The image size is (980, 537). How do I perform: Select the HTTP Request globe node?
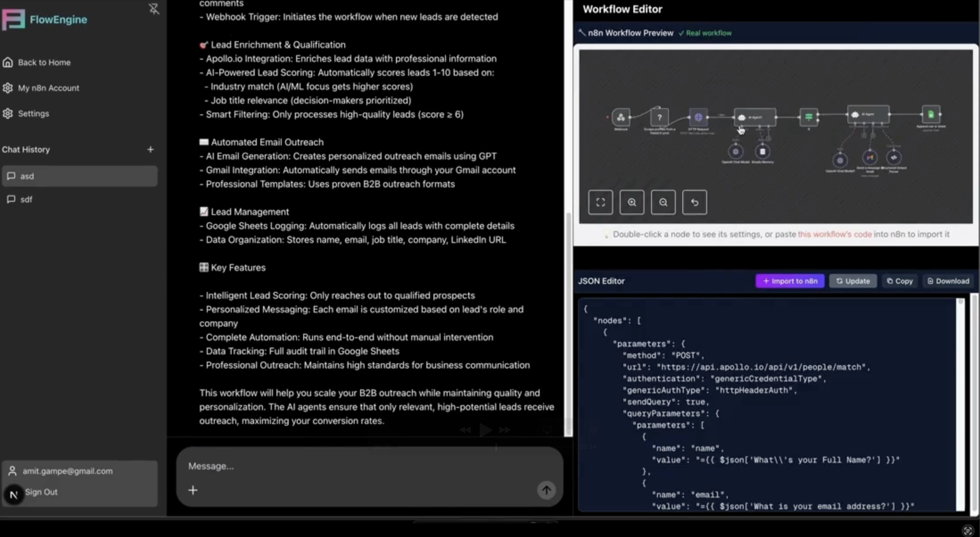click(x=698, y=117)
